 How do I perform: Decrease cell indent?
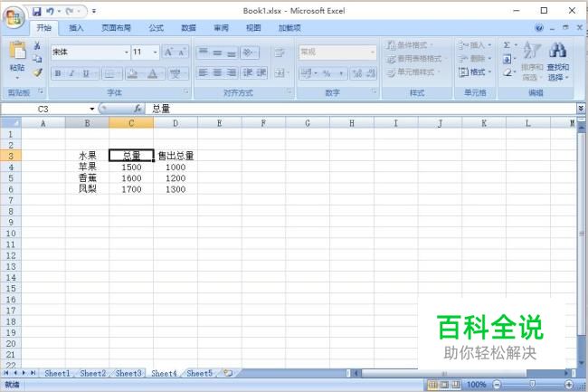(248, 72)
